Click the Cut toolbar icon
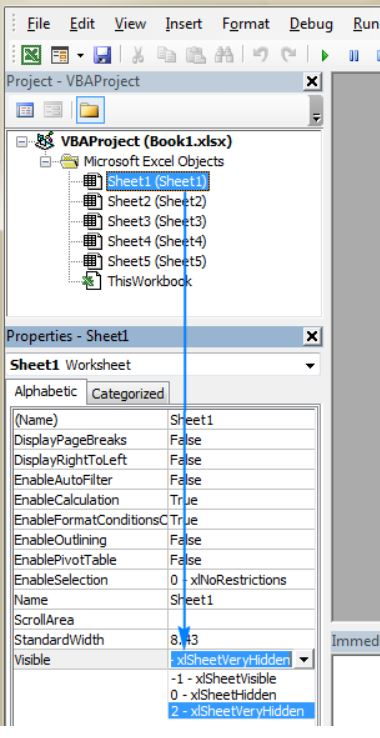The width and height of the screenshot is (380, 738). 137,55
